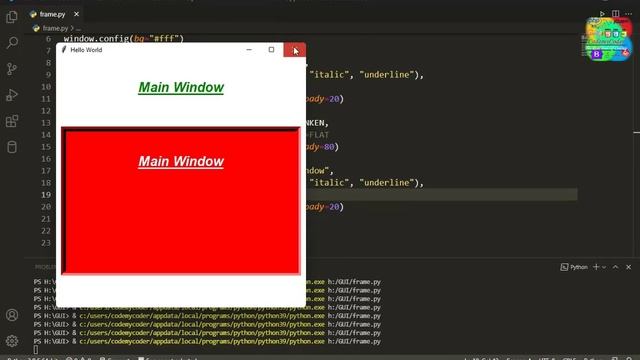Minimize the Hello World window
Viewport: 640px width, 360px height.
[249, 50]
